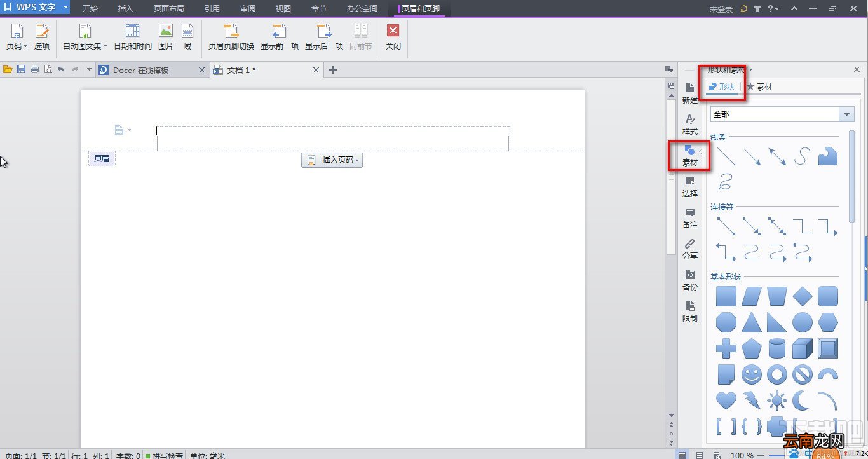Image resolution: width=868 pixels, height=459 pixels.
Task: Open 样式 styles pane from sidebar
Action: [690, 125]
